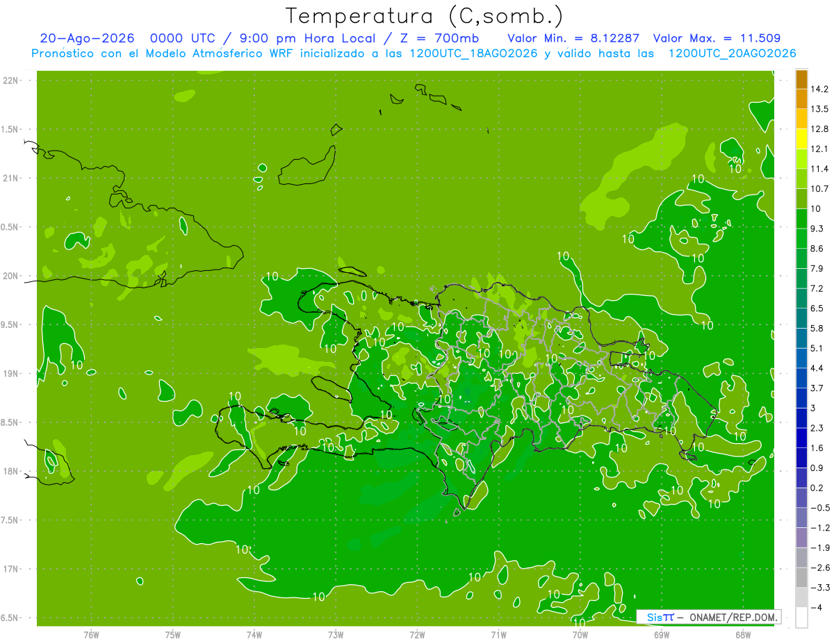Click the "69W" longitude axis label
The height and width of the screenshot is (644, 834).
click(x=662, y=634)
